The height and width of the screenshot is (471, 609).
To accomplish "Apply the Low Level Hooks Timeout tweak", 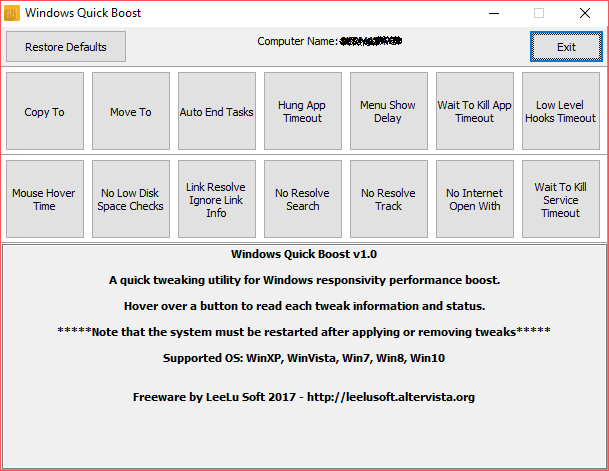I will coord(560,112).
